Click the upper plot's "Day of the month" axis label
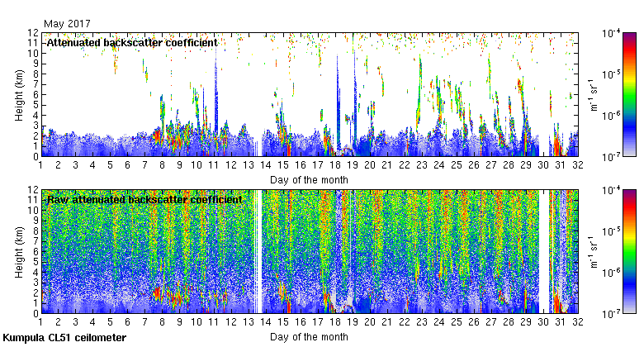 pyautogui.click(x=309, y=180)
